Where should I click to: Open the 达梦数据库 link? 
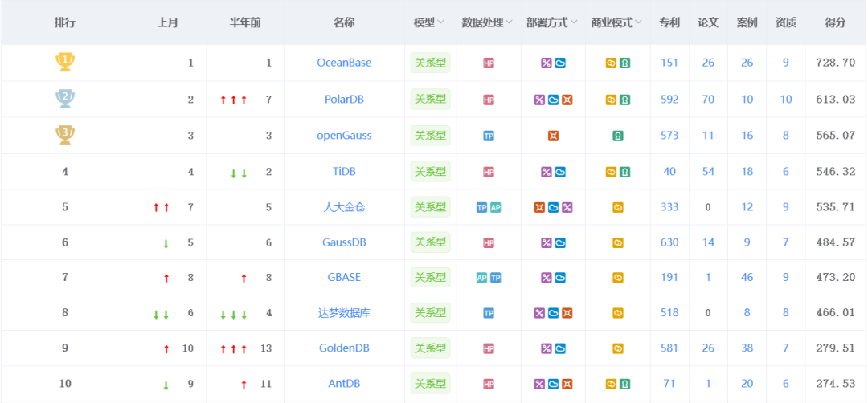[x=344, y=313]
